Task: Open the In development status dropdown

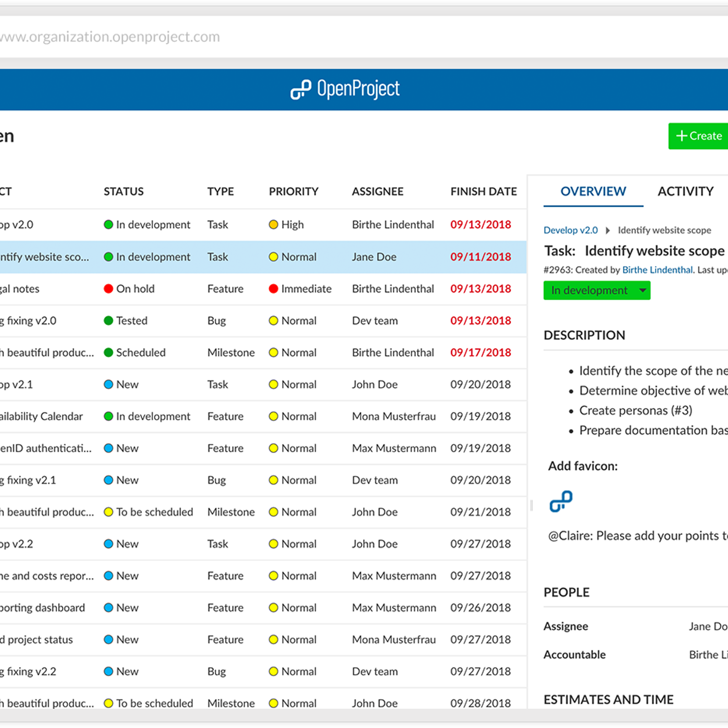Action: coord(597,290)
